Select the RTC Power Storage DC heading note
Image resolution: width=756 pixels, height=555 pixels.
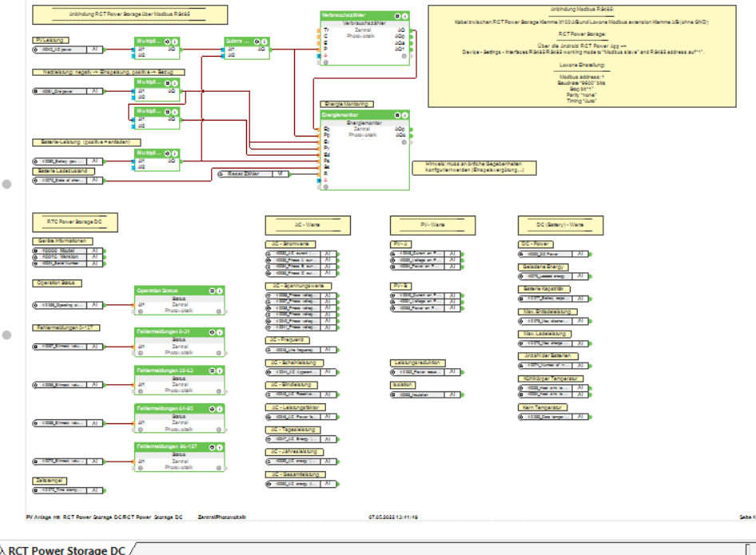pos(75,223)
